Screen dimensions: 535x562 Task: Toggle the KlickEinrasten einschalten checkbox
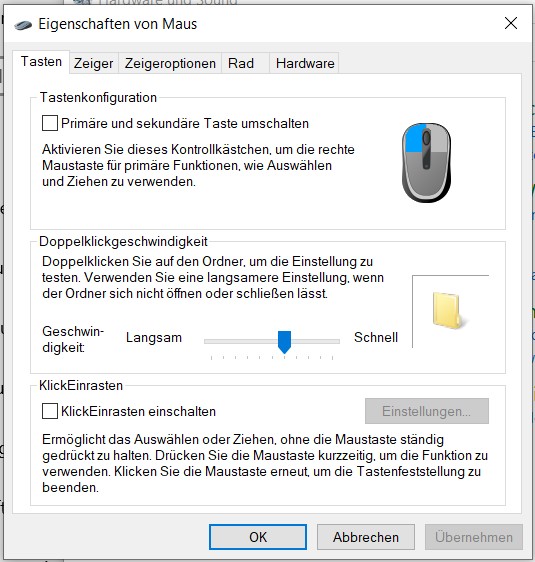point(50,411)
